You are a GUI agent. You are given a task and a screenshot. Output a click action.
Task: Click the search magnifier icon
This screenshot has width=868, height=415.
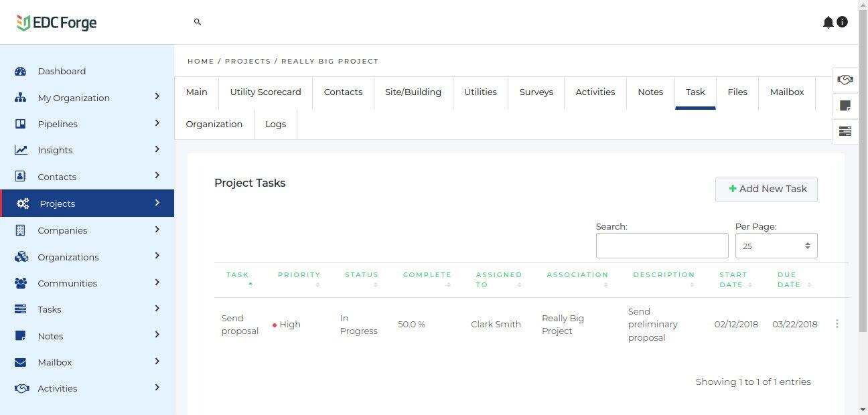tap(198, 22)
